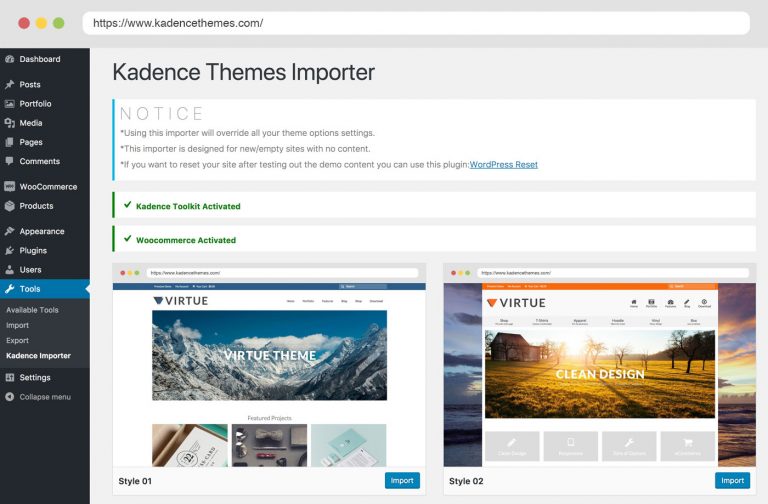Click the Users person icon
The image size is (768, 504).
tap(9, 269)
